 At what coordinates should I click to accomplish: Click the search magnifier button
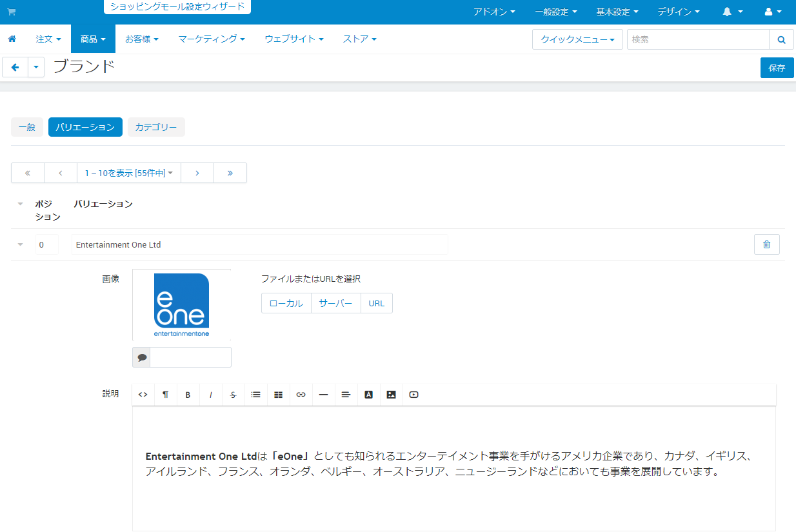coord(781,39)
